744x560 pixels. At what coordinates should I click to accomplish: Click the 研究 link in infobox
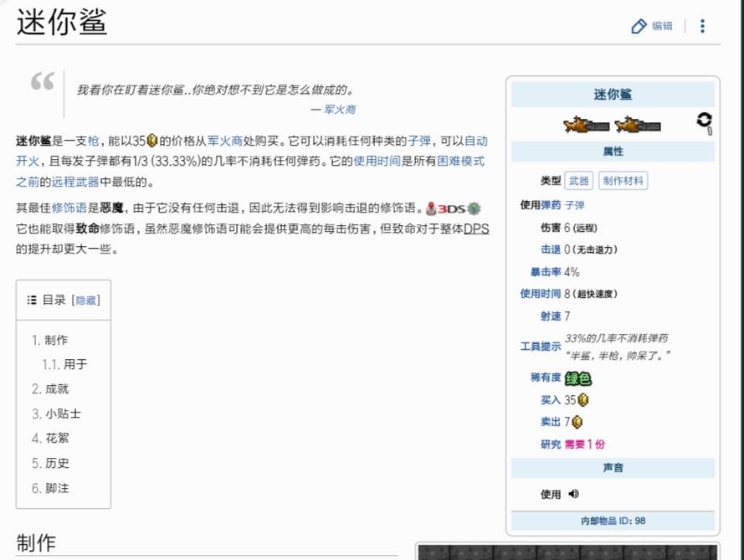(551, 444)
